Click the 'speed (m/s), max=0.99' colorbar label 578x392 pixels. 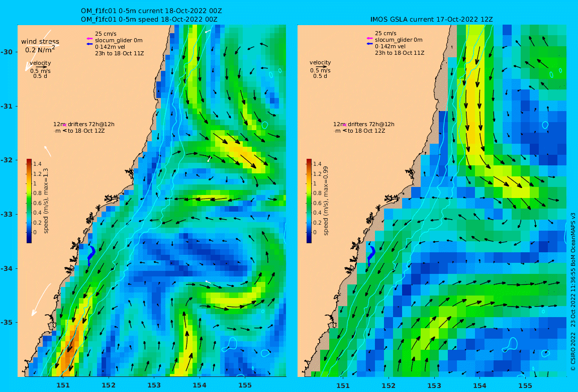pos(326,201)
